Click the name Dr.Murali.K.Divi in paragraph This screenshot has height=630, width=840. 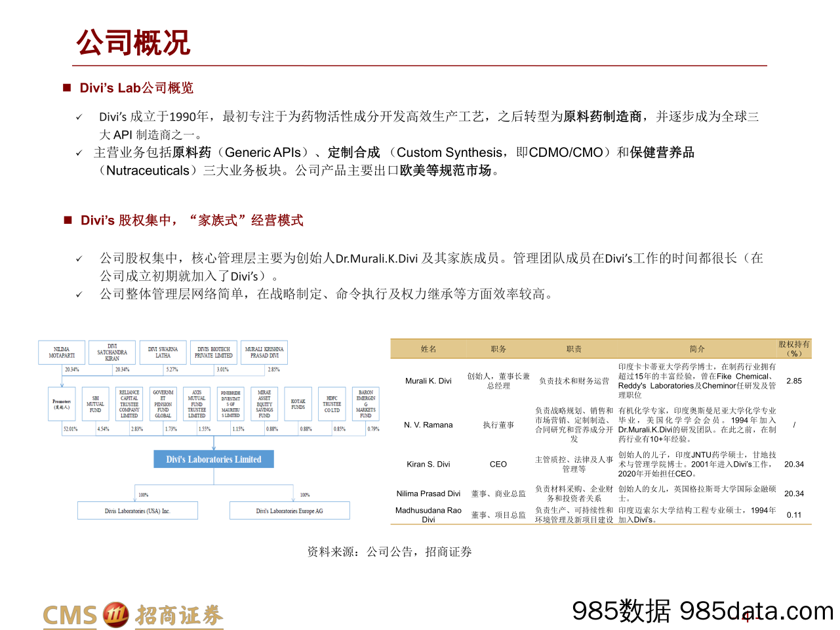tap(376, 259)
